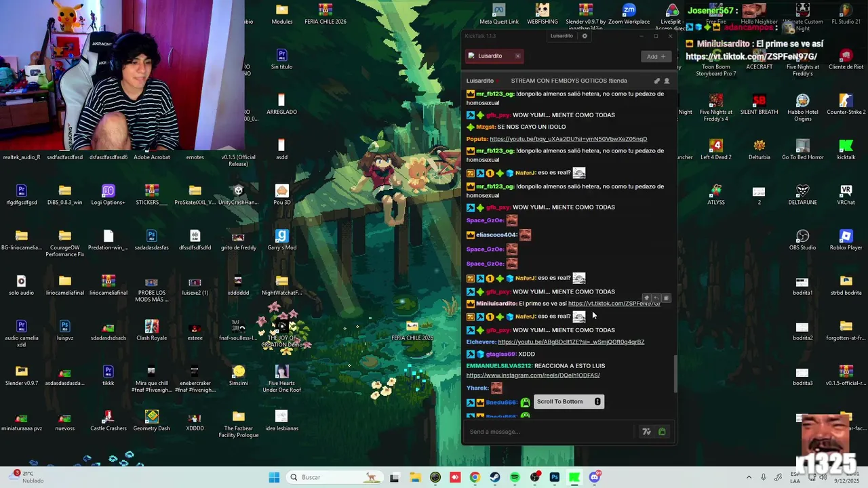Open the Kick emote picker icon
The width and height of the screenshot is (868, 488).
coord(662,432)
